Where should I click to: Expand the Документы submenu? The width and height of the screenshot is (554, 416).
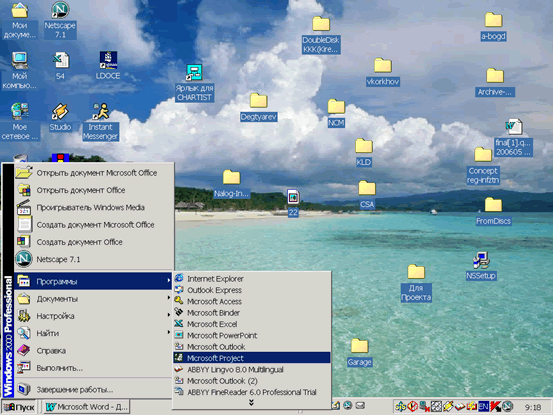pos(93,299)
